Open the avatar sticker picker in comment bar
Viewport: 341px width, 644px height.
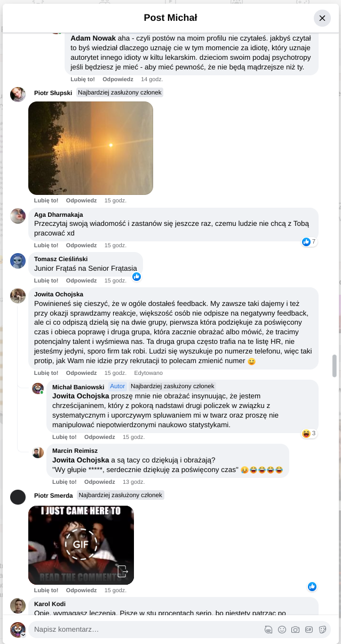point(268,630)
